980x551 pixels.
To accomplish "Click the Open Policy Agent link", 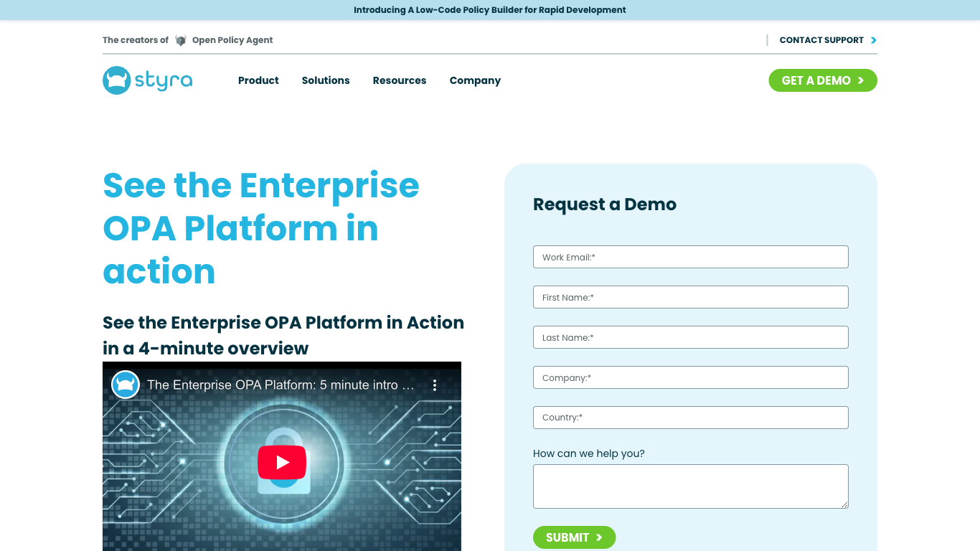I will (x=232, y=40).
